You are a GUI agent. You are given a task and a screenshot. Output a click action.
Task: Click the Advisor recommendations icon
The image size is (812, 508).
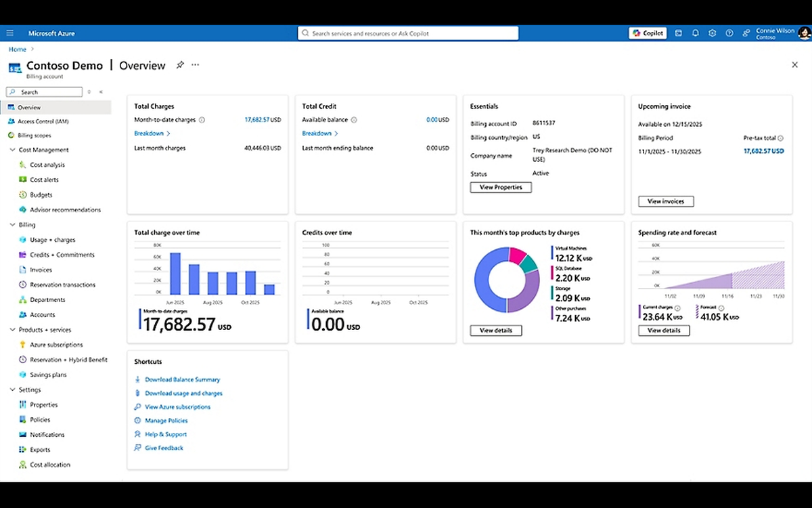23,210
